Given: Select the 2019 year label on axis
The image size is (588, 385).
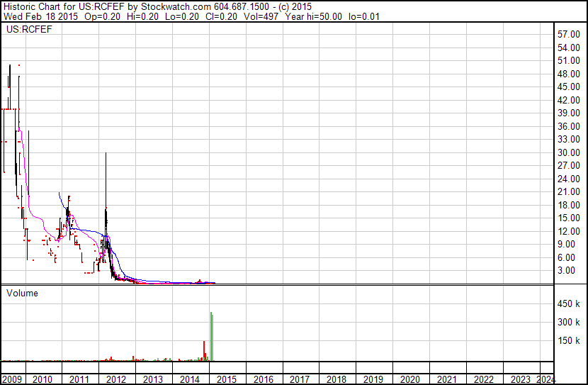Looking at the screenshot, I should 373,379.
